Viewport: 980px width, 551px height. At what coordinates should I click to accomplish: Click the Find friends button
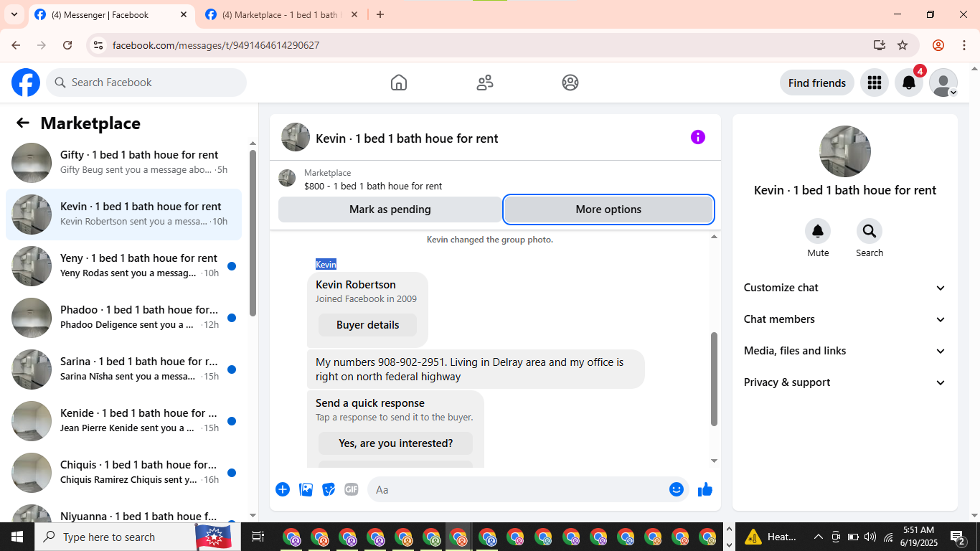[x=817, y=83]
